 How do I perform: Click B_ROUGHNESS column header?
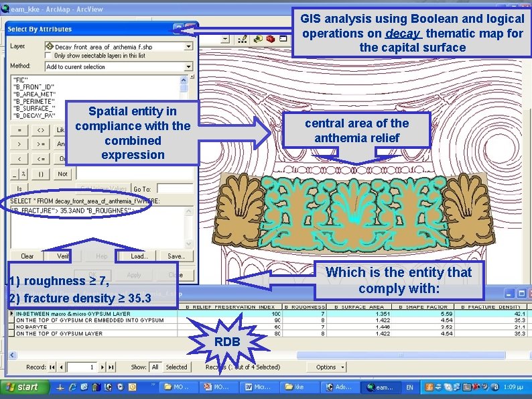(x=304, y=306)
